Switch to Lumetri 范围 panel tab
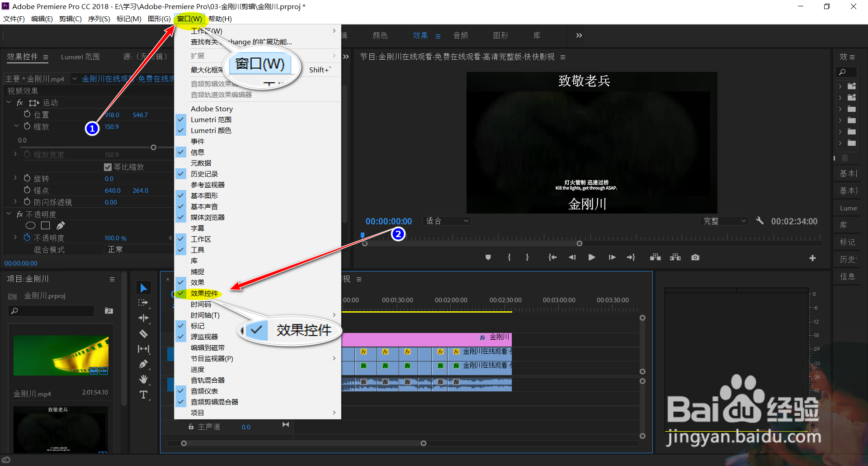The height and width of the screenshot is (466, 868). [x=80, y=57]
